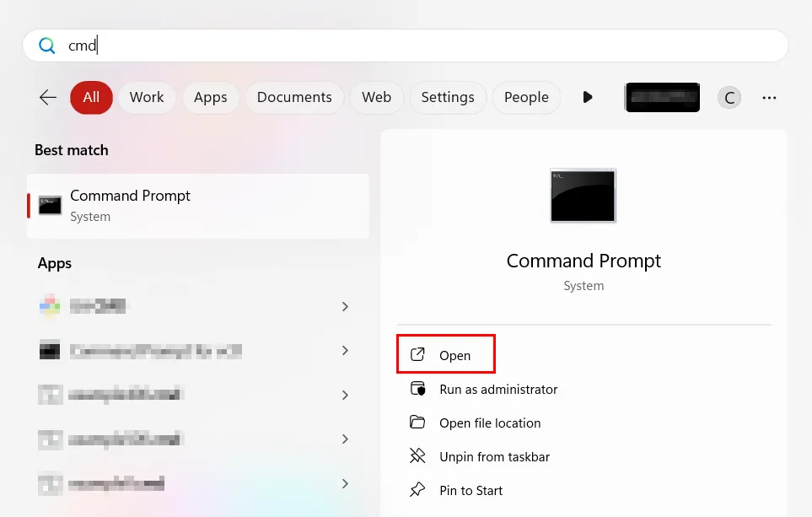Expand the last app result's chevron

[x=345, y=483]
